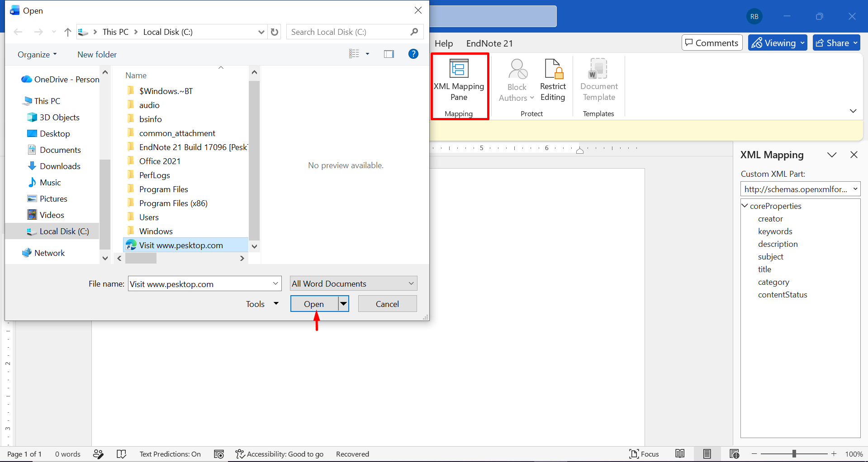Select OneDrive - Personal in navigation pane
Screen dimensions: 868x462
point(60,79)
